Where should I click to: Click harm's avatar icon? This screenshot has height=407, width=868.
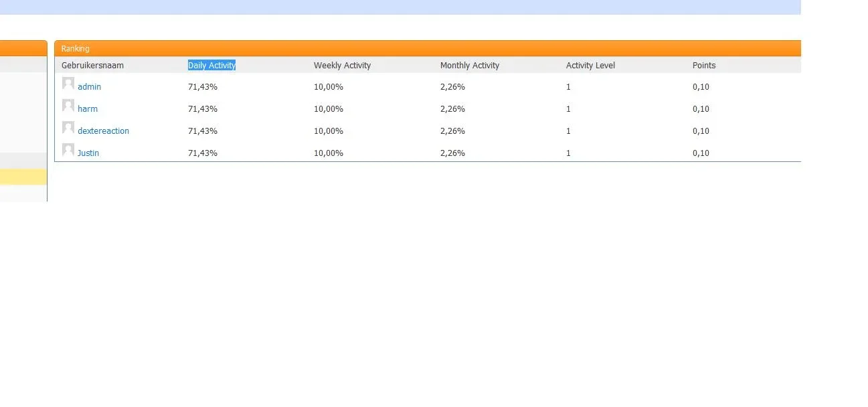[x=68, y=106]
